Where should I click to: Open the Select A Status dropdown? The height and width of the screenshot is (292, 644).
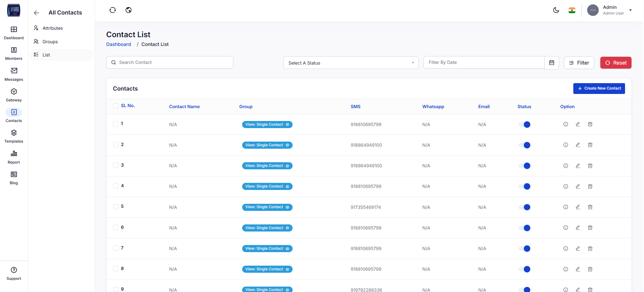(351, 63)
